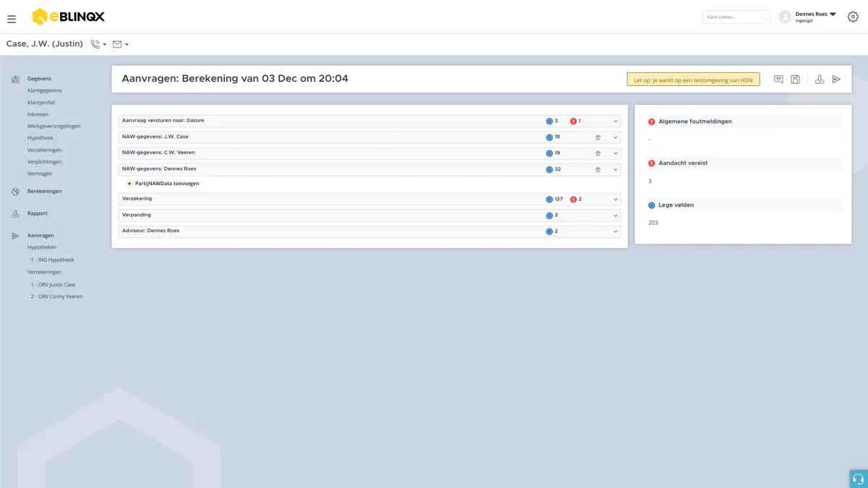Open Klantgegevens in the sidebar
Viewport: 868px width, 488px height.
(x=45, y=90)
